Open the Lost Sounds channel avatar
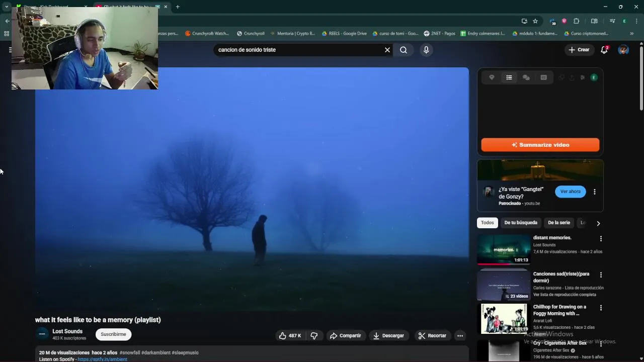 tap(43, 334)
